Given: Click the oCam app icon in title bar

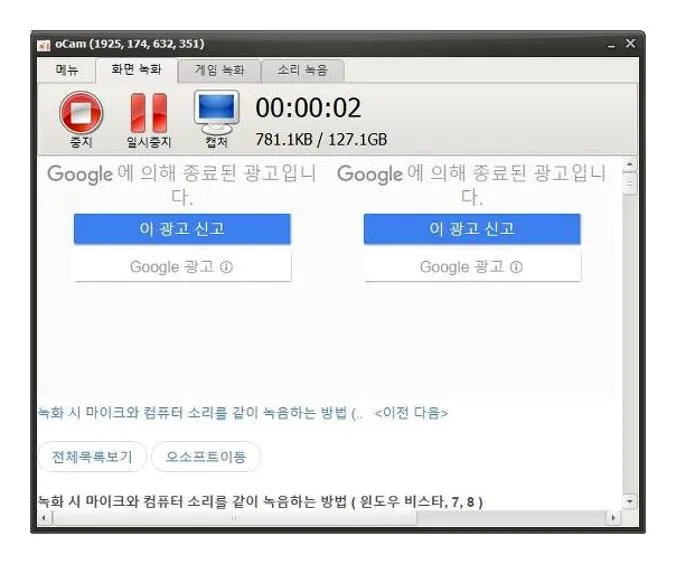Looking at the screenshot, I should [44, 44].
